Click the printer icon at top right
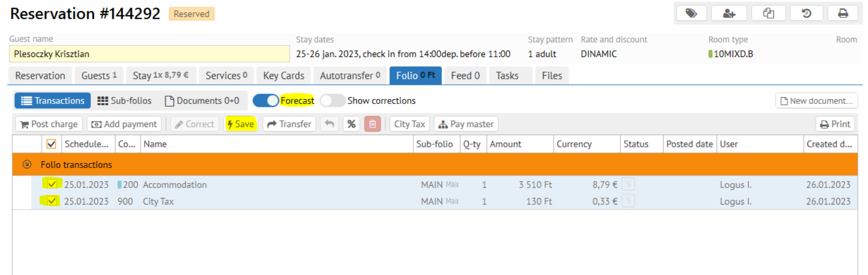The image size is (868, 275). click(x=843, y=13)
